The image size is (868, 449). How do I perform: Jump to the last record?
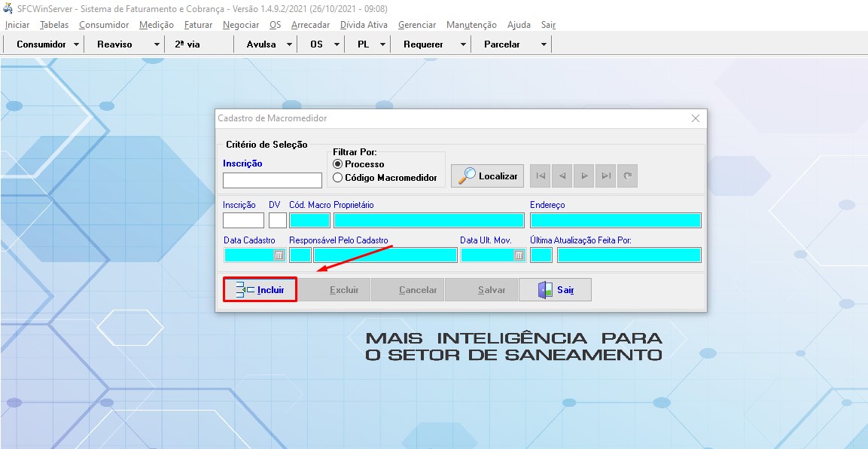coord(605,176)
